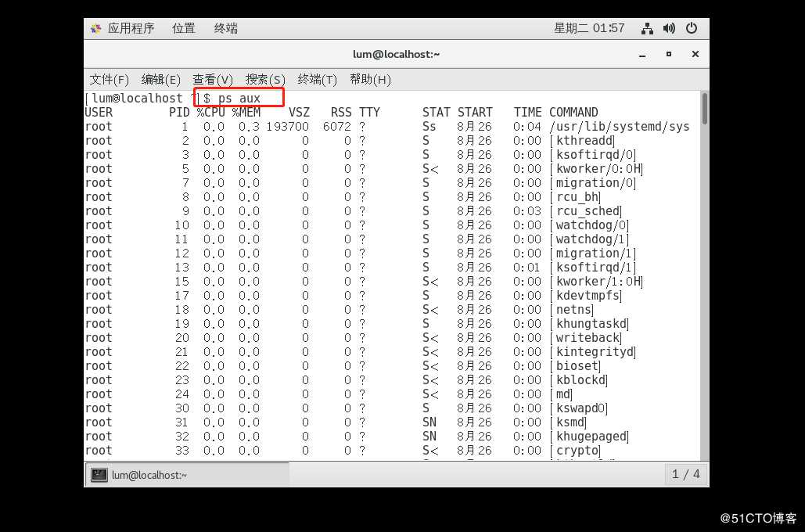
Task: Click the [kworker/1:0H] process text
Action: 596,282
